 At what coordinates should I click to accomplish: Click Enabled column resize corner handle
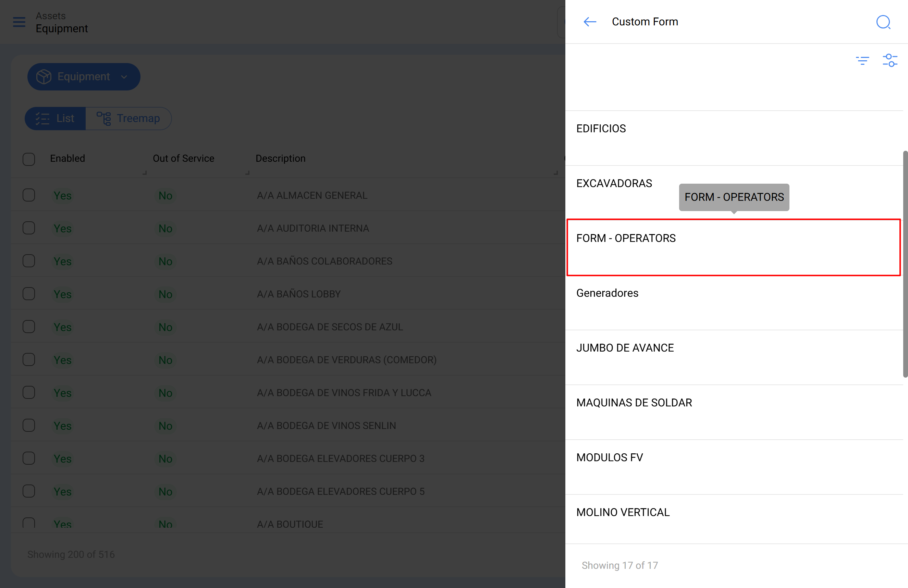[x=145, y=173]
